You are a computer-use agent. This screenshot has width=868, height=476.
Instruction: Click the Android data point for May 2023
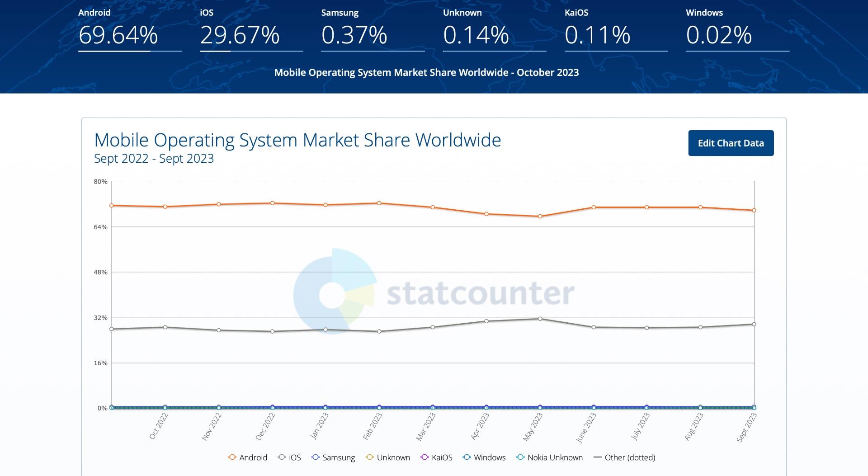click(x=540, y=217)
